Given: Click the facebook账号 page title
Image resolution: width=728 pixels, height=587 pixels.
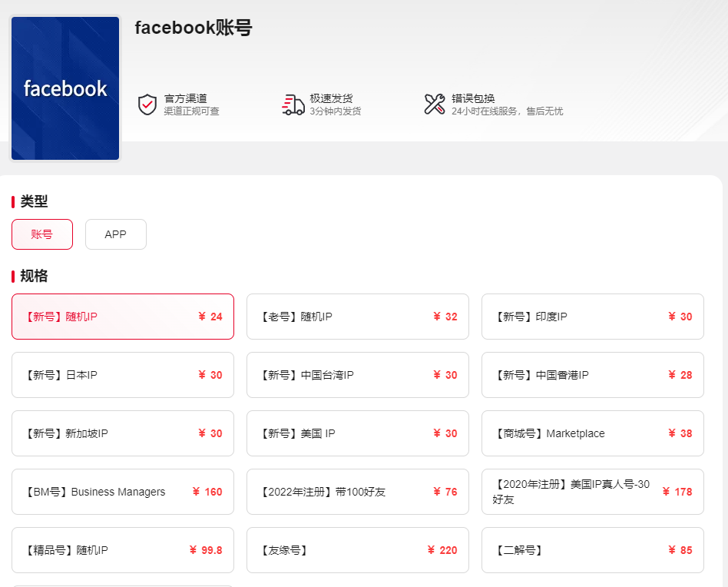Looking at the screenshot, I should (x=194, y=28).
